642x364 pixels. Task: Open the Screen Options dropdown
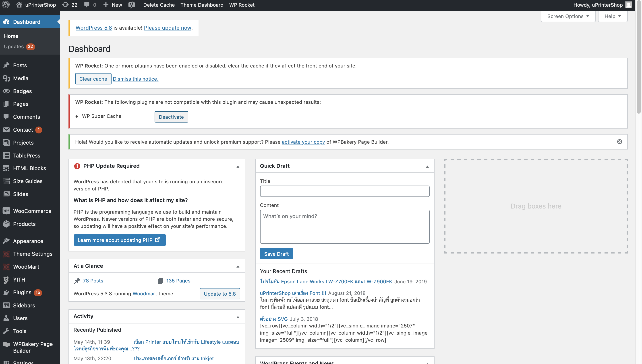pos(568,16)
